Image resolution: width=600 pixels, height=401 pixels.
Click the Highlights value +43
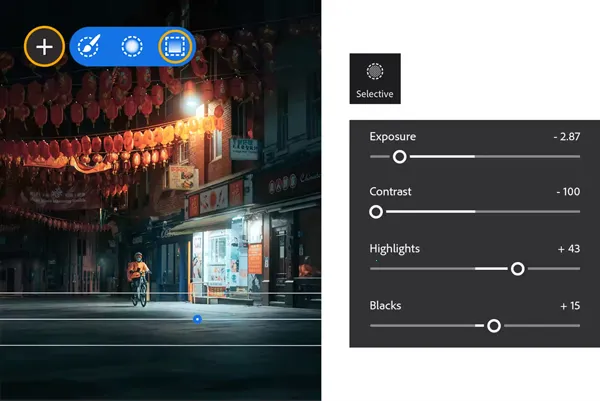[x=567, y=249]
